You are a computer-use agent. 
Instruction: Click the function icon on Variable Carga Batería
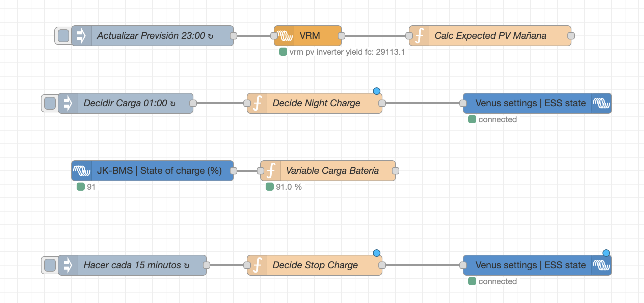tap(271, 171)
